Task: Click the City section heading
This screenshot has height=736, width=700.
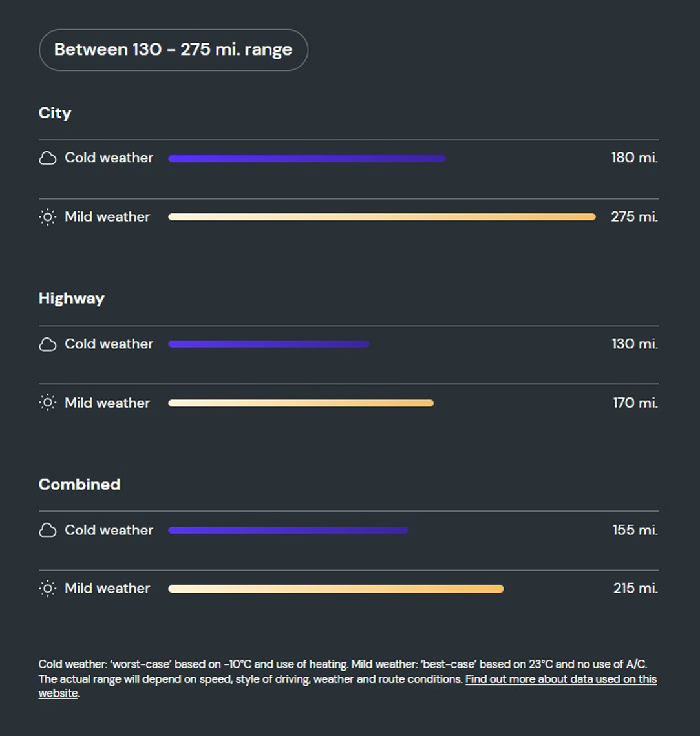Action: click(55, 113)
